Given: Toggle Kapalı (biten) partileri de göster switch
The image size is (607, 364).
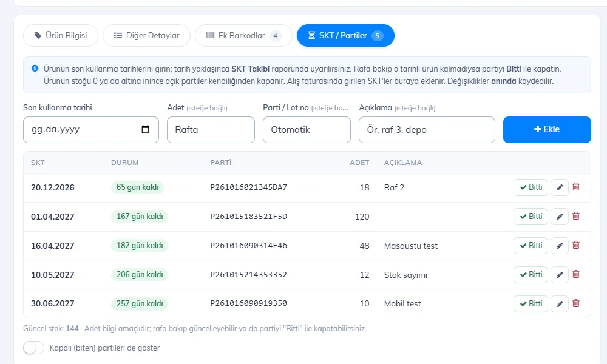Looking at the screenshot, I should 33,348.
